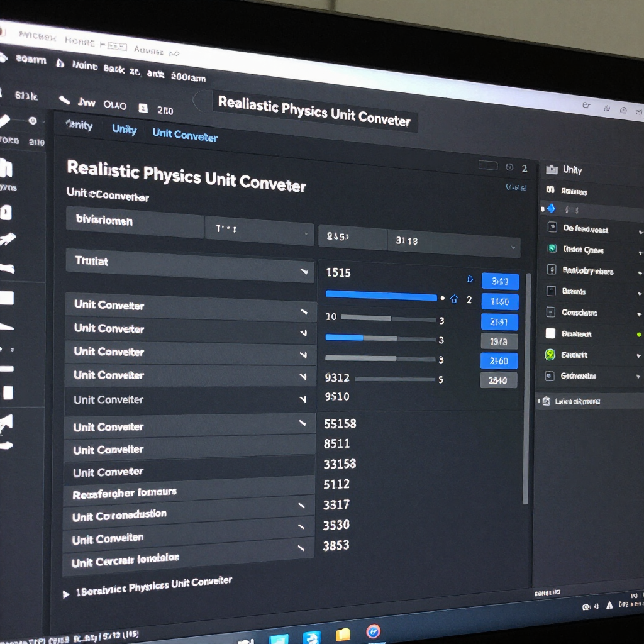This screenshot has width=644, height=644.
Task: Click the blue diamond icon in right panel
Action: coord(552,209)
